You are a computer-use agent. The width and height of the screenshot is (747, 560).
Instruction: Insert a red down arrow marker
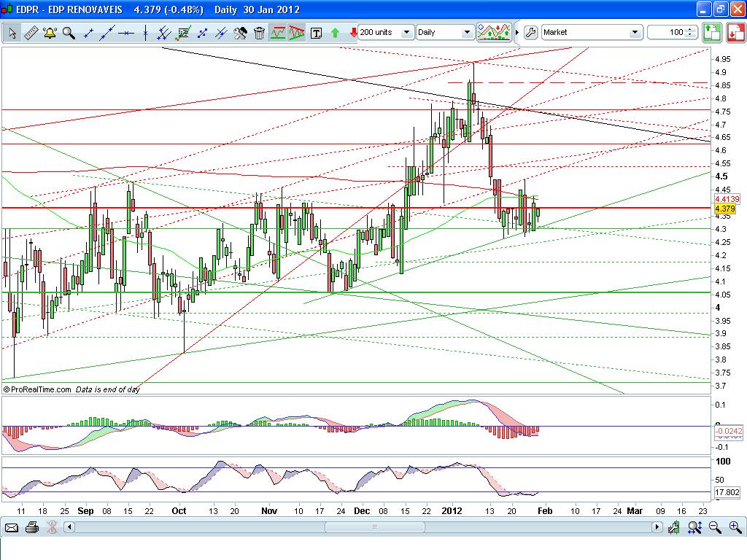(x=354, y=33)
